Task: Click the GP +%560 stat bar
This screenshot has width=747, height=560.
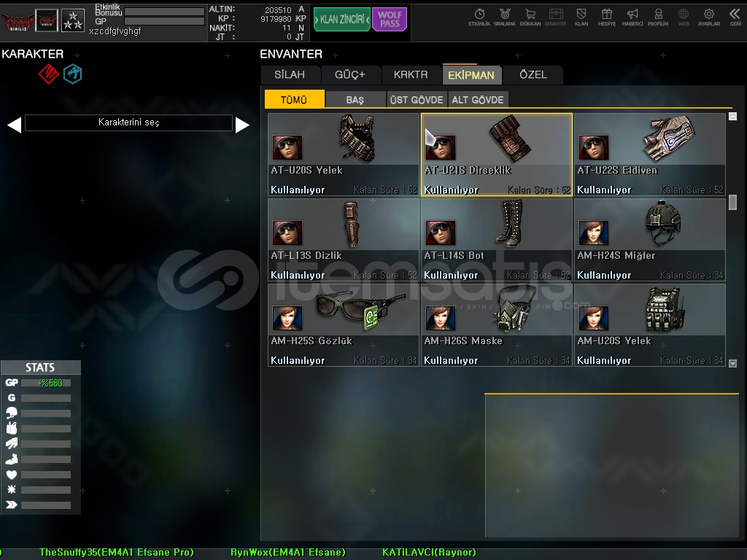Action: click(x=46, y=383)
